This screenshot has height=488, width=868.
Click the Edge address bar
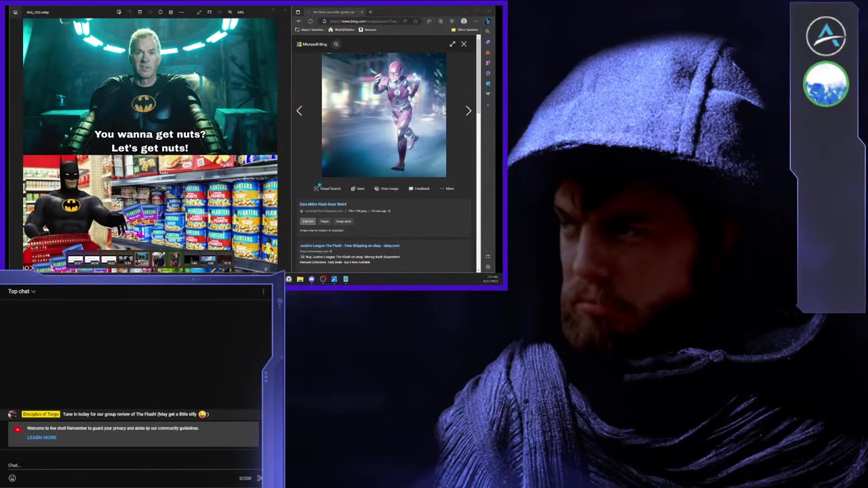coord(370,21)
